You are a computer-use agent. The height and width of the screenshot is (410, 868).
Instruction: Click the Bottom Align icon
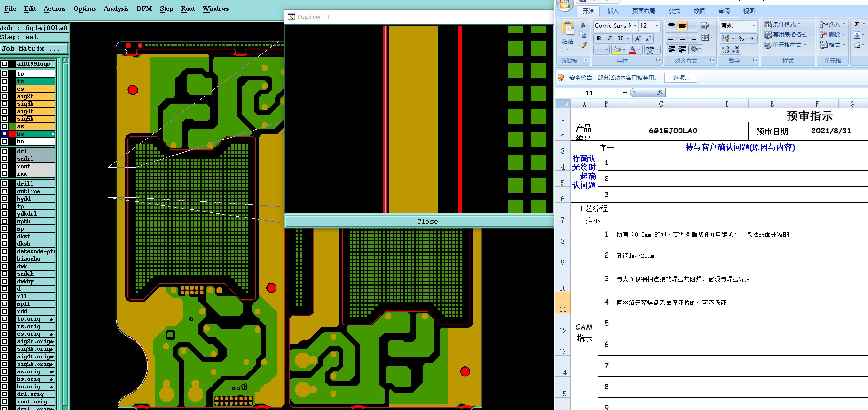(693, 25)
